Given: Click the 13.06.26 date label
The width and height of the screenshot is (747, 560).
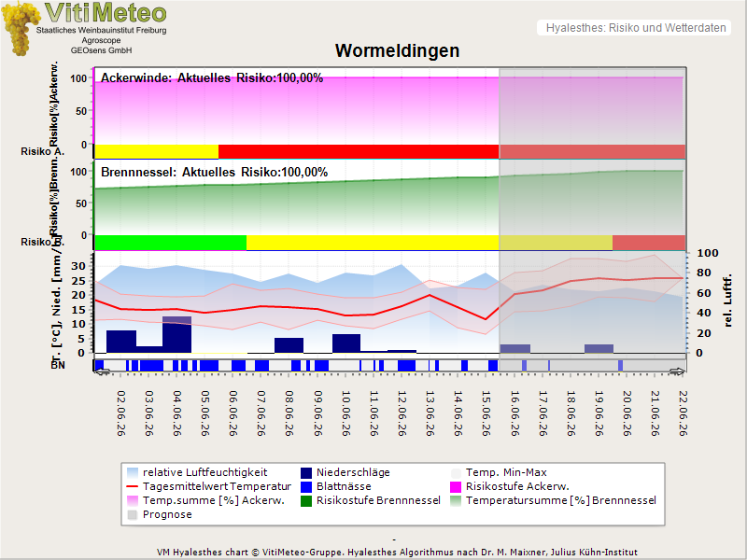Looking at the screenshot, I should click(x=430, y=413).
